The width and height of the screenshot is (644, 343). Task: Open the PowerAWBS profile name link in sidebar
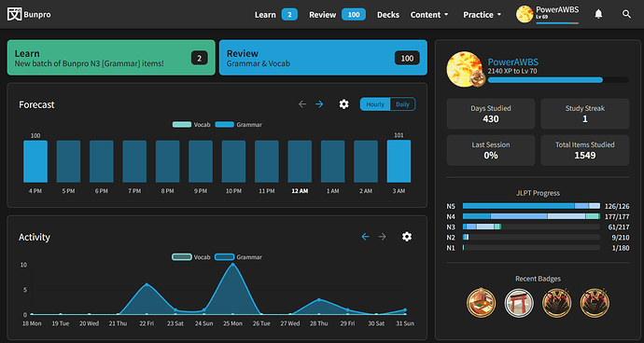pos(513,62)
